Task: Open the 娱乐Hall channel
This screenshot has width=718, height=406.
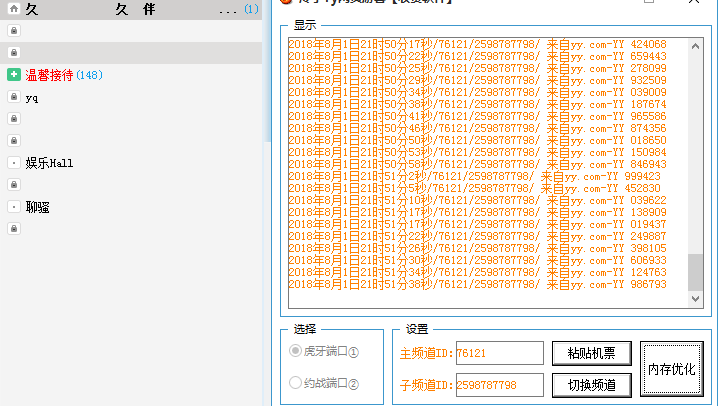Action: 49,163
